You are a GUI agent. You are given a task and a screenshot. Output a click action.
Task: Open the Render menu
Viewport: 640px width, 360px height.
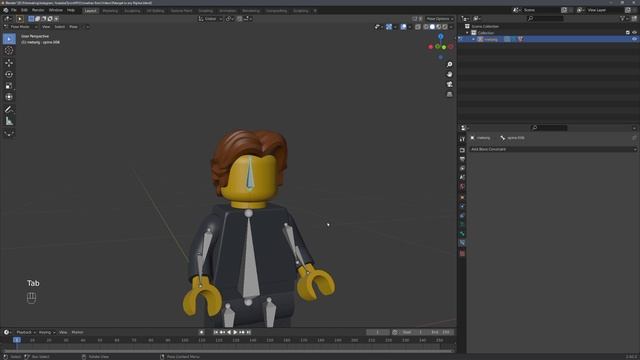click(x=38, y=10)
